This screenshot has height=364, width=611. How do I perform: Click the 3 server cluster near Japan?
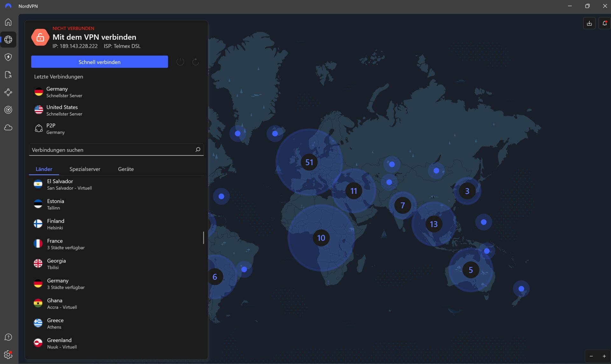(x=467, y=191)
